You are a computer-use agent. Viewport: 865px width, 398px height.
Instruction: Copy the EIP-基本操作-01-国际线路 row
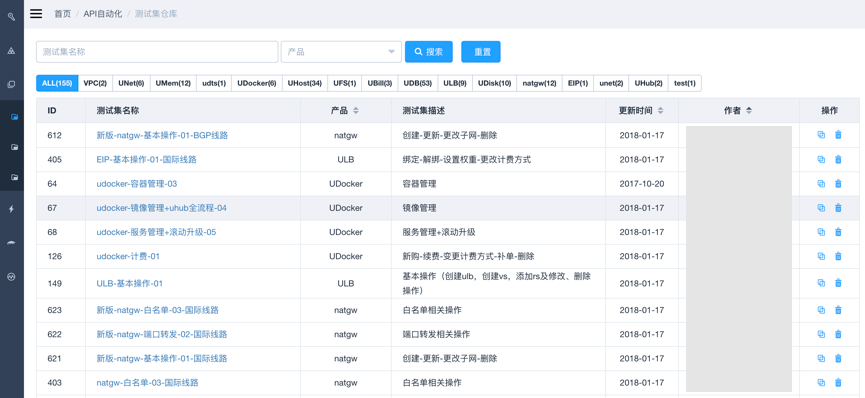(821, 160)
